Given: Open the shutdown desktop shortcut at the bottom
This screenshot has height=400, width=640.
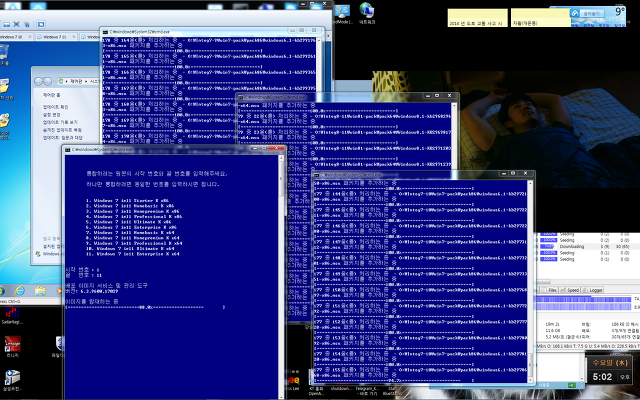Looking at the screenshot, I should pyautogui.click(x=341, y=389).
